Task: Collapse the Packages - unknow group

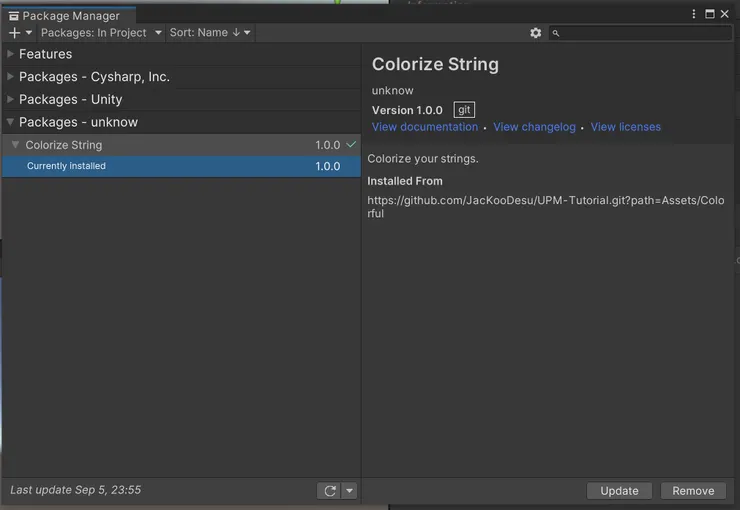Action: pos(10,122)
